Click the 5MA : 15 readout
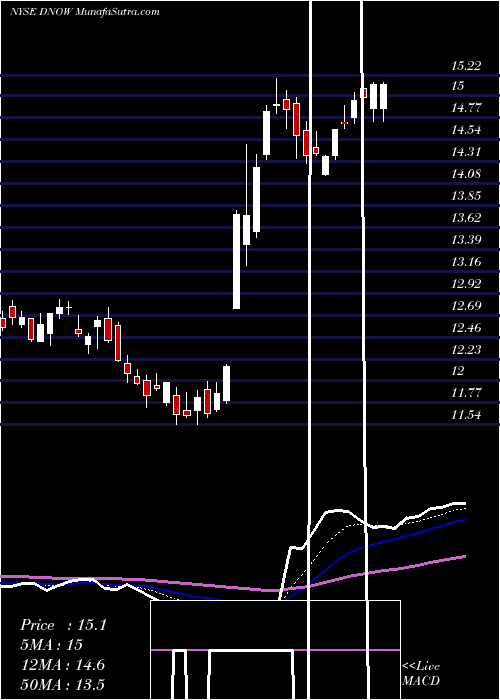 click(x=51, y=645)
